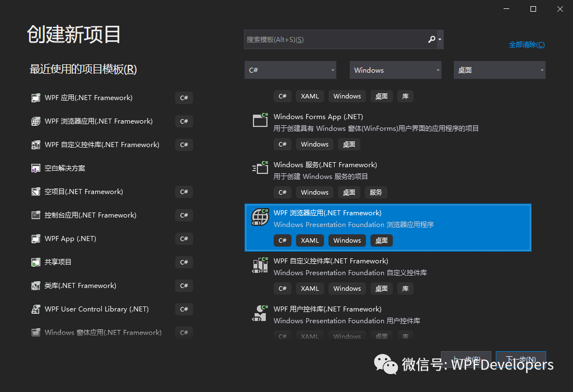Open the search box history dropdown arrow
573x392 pixels.
(x=440, y=40)
